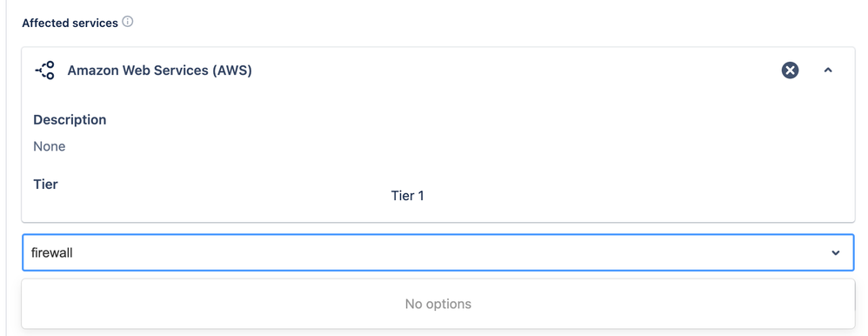Click empty area beneath None in service card
Screen dimensions: 868x336
tap(222, 165)
